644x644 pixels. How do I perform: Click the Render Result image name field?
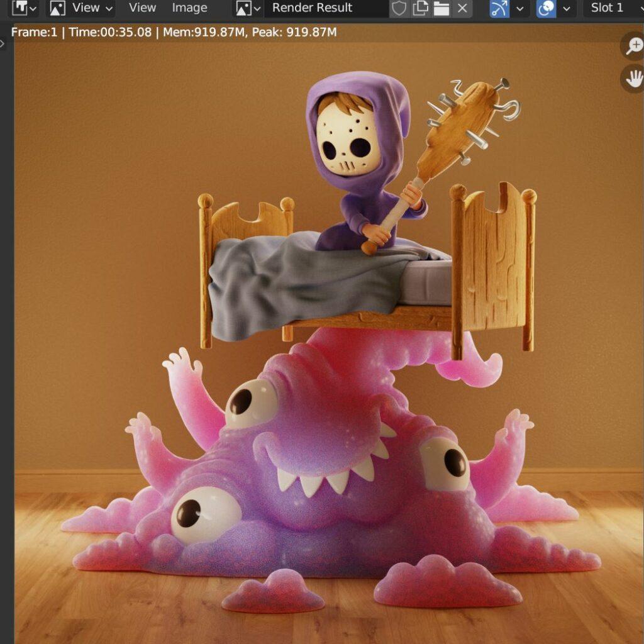pyautogui.click(x=326, y=8)
